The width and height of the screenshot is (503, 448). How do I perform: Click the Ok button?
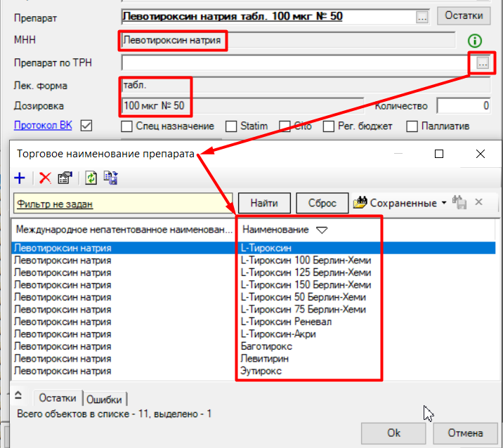pyautogui.click(x=393, y=433)
